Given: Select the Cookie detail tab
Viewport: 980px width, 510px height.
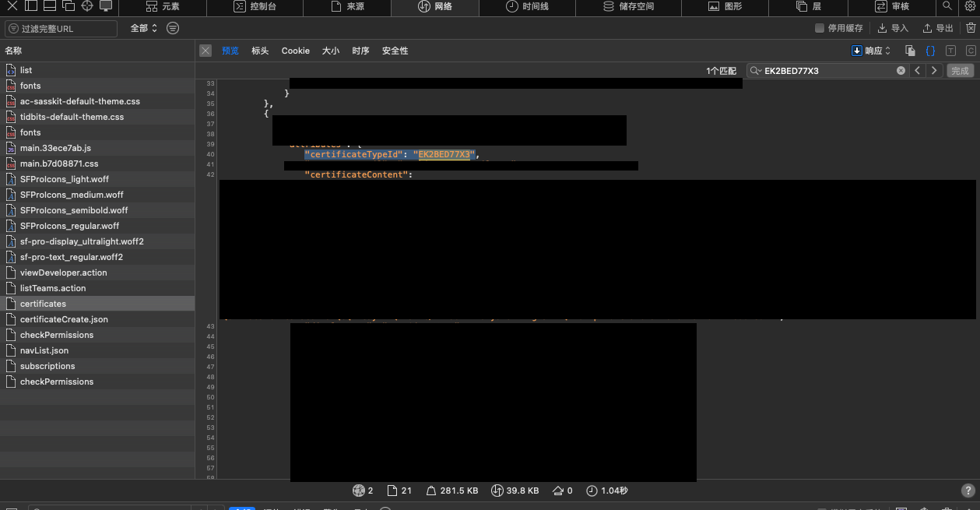Looking at the screenshot, I should click(296, 51).
